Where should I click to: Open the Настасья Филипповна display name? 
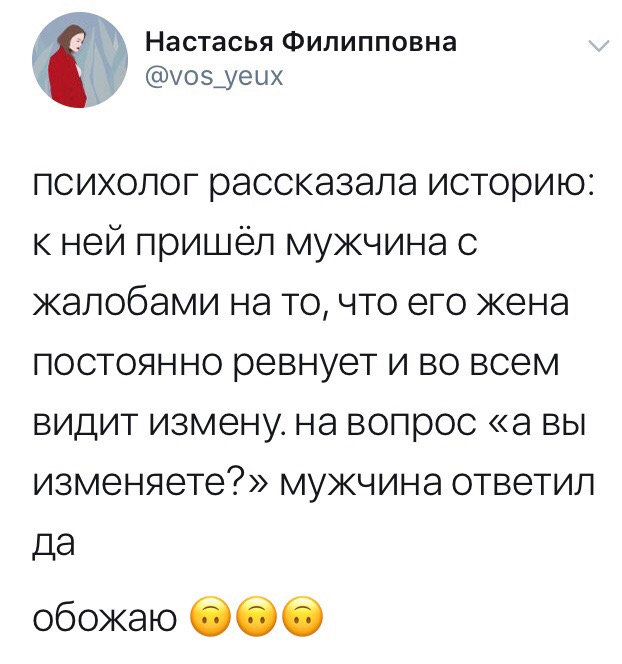coord(301,42)
